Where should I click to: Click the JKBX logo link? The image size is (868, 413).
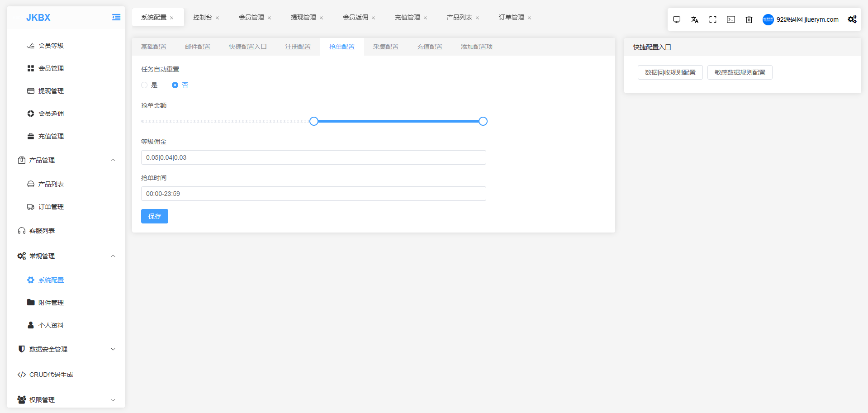click(38, 18)
